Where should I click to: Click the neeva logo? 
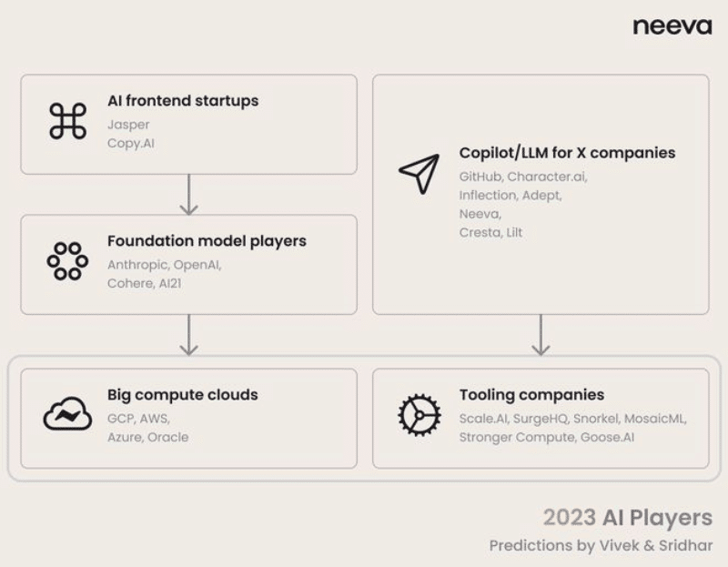672,26
